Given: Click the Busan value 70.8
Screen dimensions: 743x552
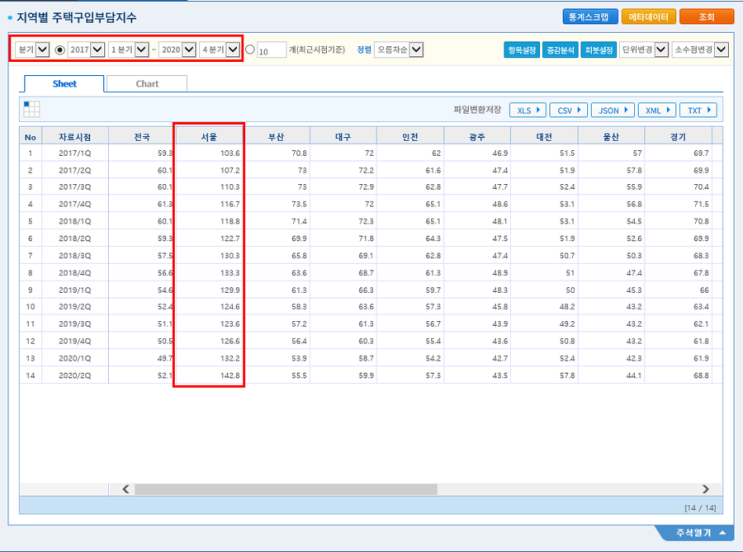Looking at the screenshot, I should click(299, 153).
